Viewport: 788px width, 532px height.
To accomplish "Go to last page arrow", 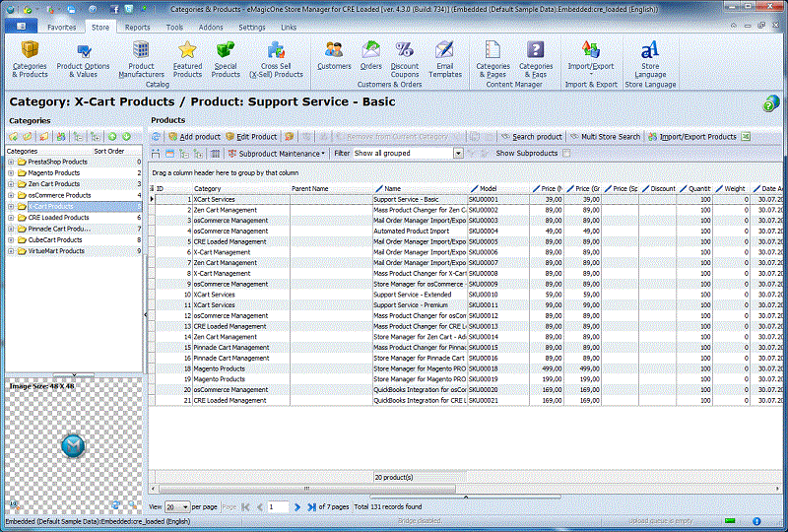I will (x=311, y=506).
